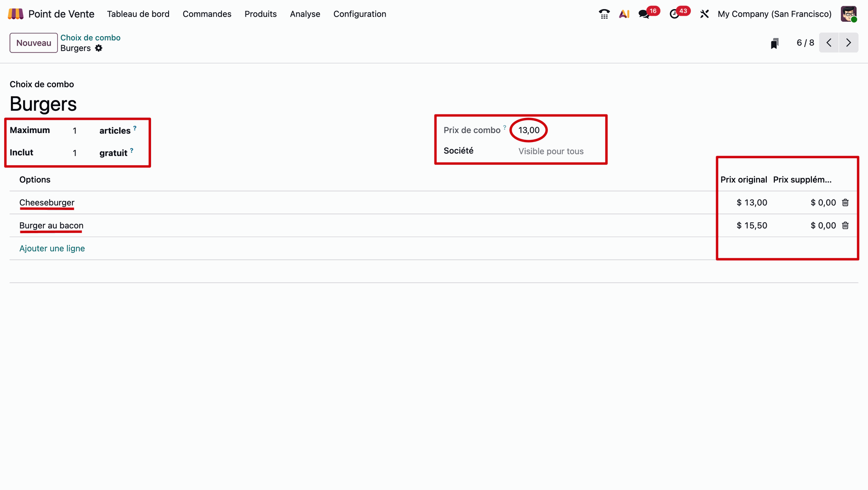Delete the Burger au bacon line

845,225
